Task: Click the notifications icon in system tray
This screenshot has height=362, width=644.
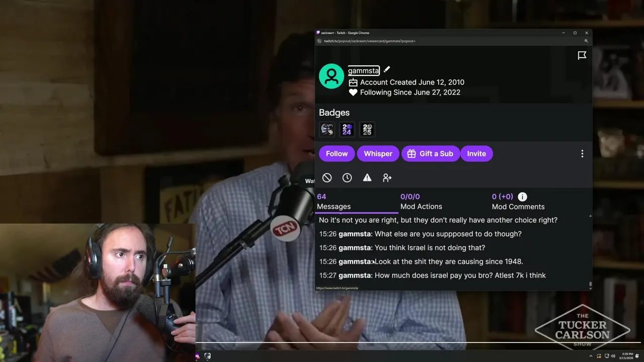Action: 637,356
